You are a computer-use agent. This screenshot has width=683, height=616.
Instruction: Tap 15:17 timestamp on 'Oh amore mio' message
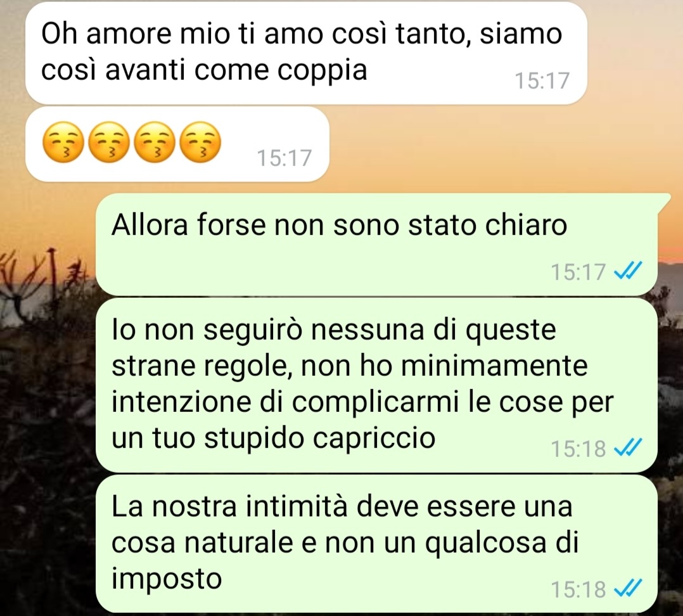[542, 81]
